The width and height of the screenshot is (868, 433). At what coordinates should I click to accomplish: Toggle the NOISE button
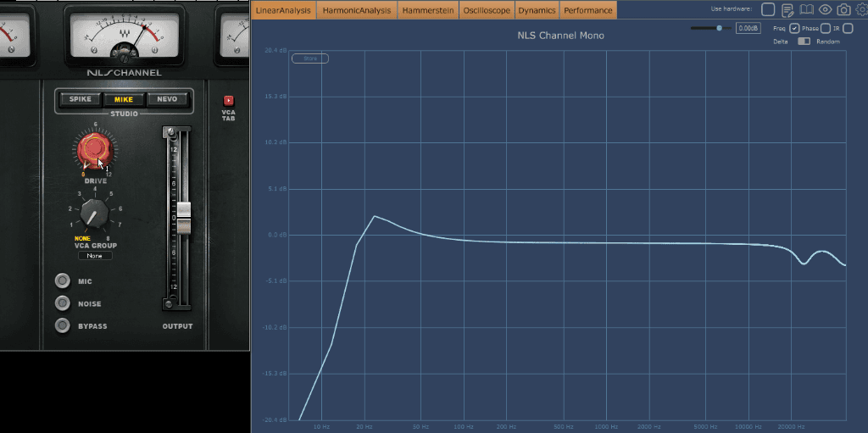[63, 303]
